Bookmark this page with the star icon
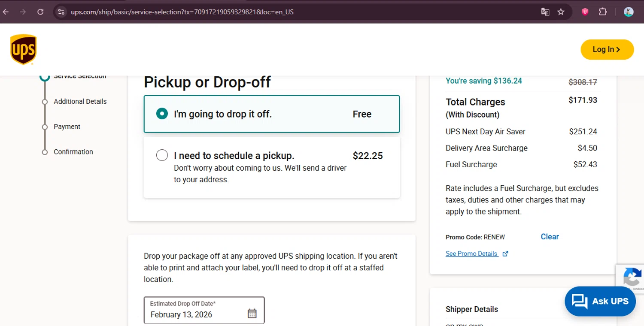Image resolution: width=644 pixels, height=326 pixels. [x=561, y=12]
